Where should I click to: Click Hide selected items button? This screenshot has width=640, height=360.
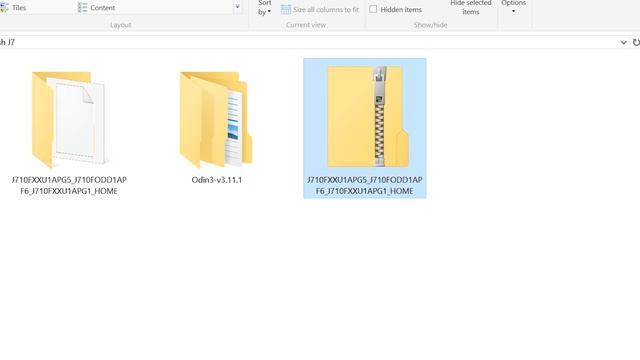[471, 8]
